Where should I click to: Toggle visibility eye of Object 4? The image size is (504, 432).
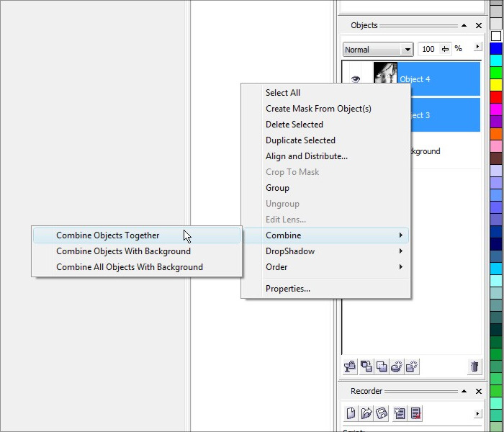coord(356,79)
